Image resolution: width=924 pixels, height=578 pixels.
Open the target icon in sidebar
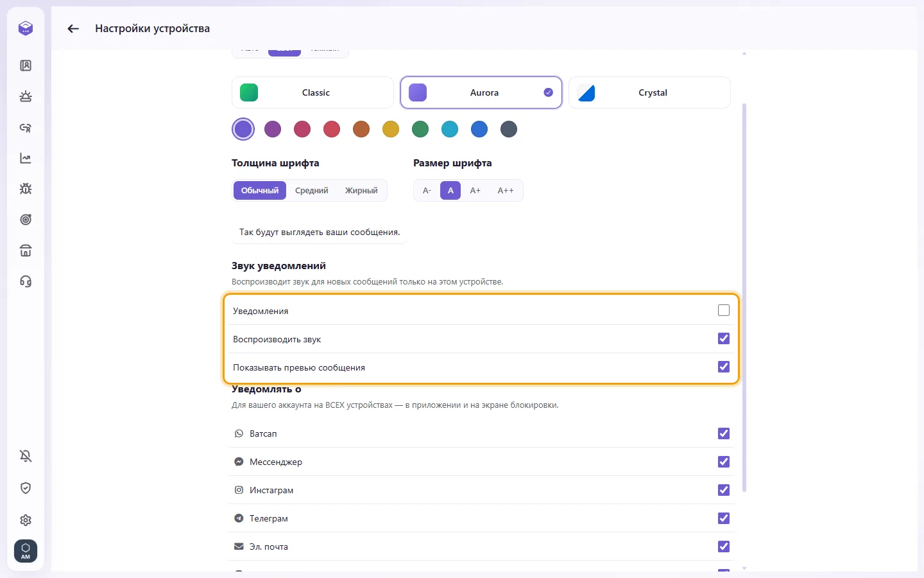(x=26, y=220)
